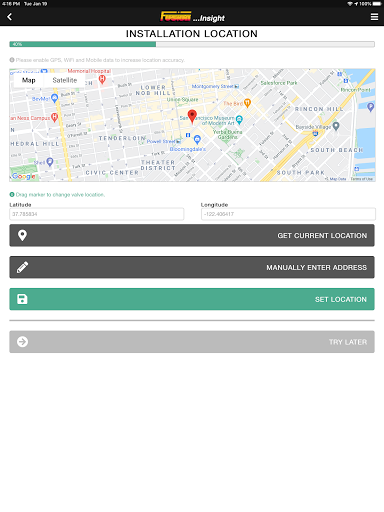This screenshot has width=384, height=512.
Task: Click the Bloomingdale's shopping pin
Action: [197, 139]
